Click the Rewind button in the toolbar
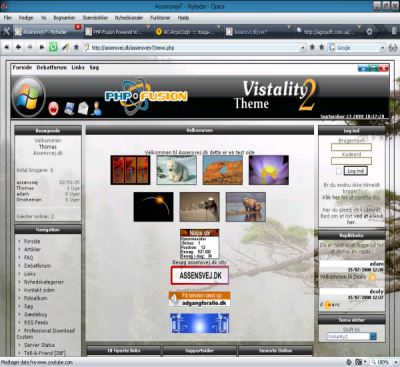 coord(7,47)
